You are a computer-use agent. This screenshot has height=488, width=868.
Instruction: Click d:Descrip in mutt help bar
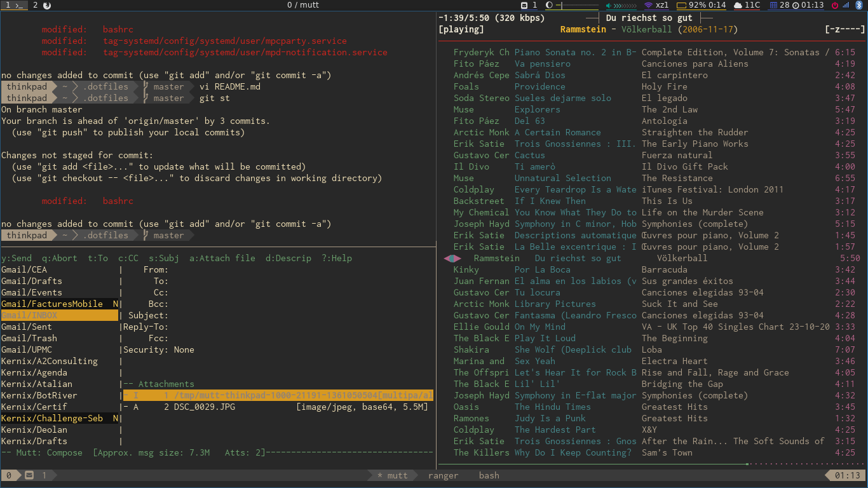point(288,258)
